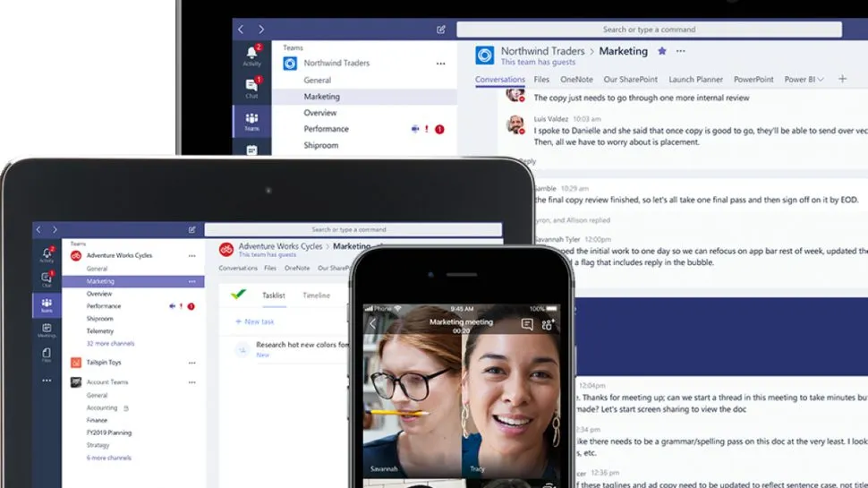Open Activity bell in laptop Teams window

[x=251, y=56]
